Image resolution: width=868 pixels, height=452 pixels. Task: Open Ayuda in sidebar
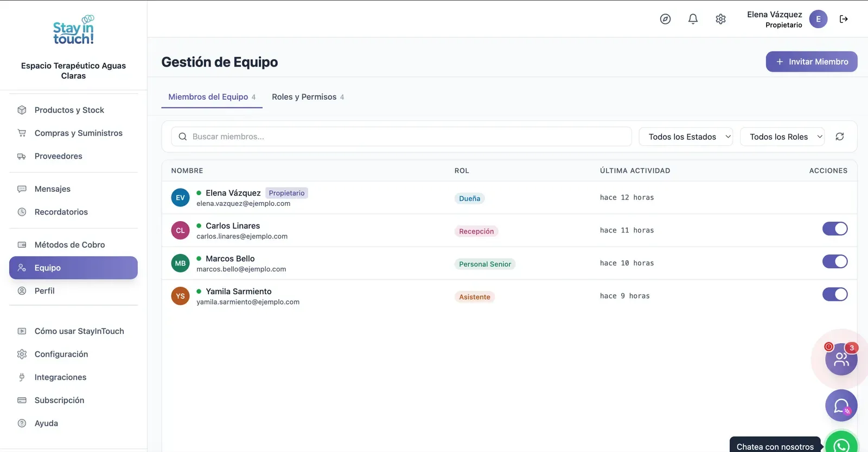(x=73, y=423)
